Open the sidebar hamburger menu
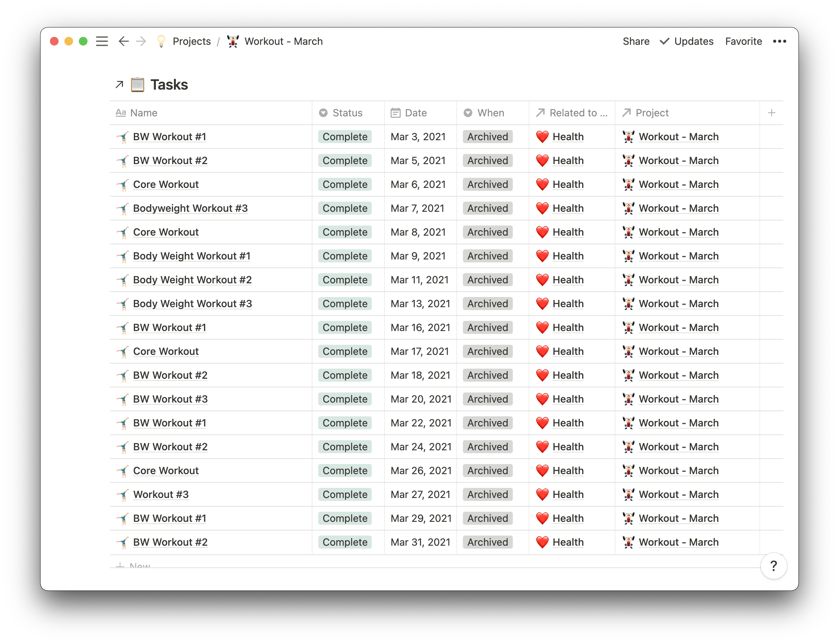The image size is (839, 644). coord(102,42)
